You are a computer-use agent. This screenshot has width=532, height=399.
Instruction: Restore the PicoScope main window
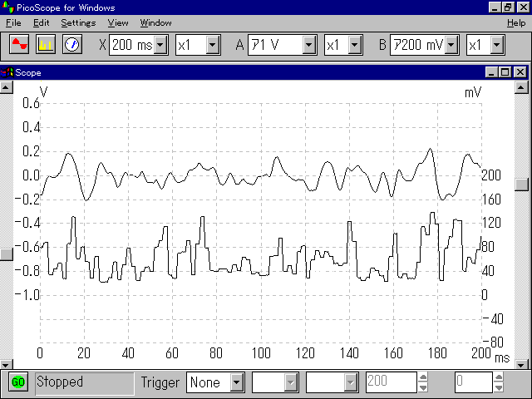click(508, 7)
